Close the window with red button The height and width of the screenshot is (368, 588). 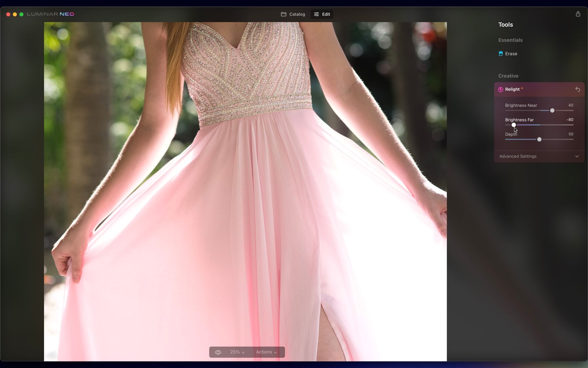tap(8, 14)
